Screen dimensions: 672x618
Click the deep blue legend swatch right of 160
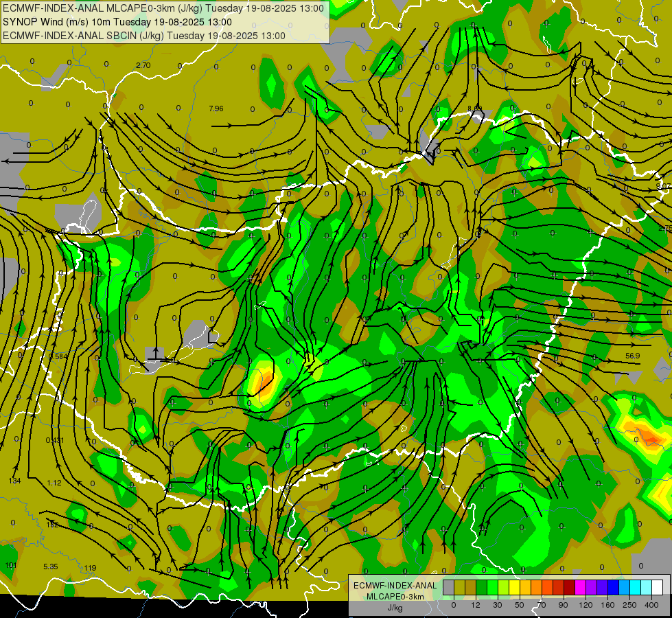point(614,587)
